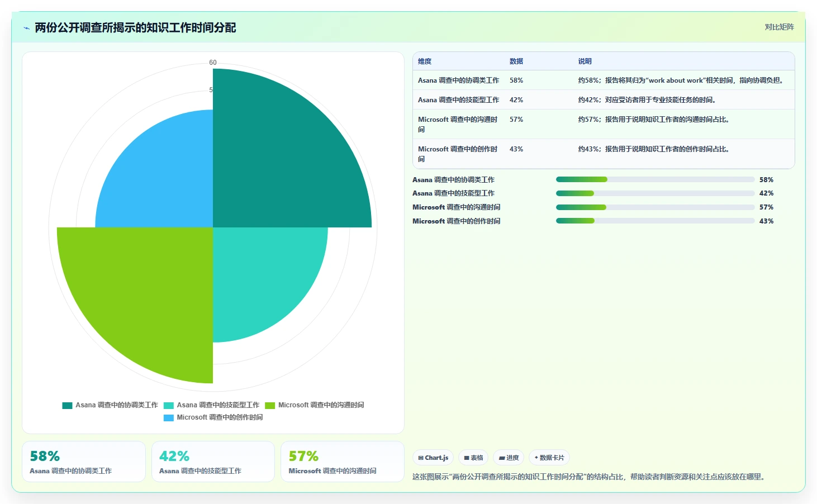This screenshot has width=817, height=504.
Task: Toggle legend swatch for Microsoft 调查中的沟通时间
Action: click(x=270, y=405)
